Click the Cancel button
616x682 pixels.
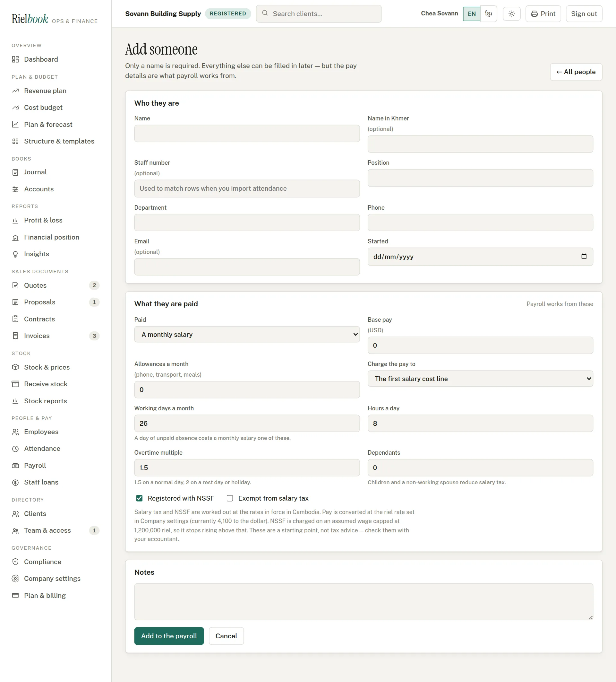[x=226, y=636]
